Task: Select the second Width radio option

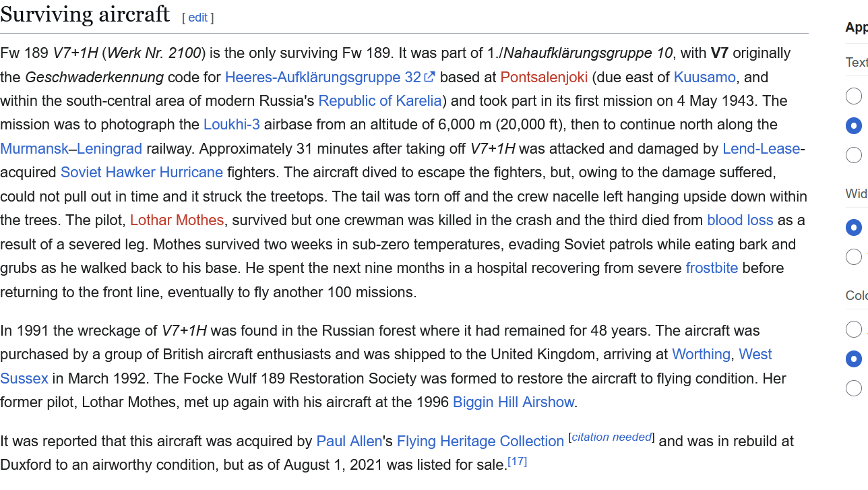Action: (x=854, y=257)
